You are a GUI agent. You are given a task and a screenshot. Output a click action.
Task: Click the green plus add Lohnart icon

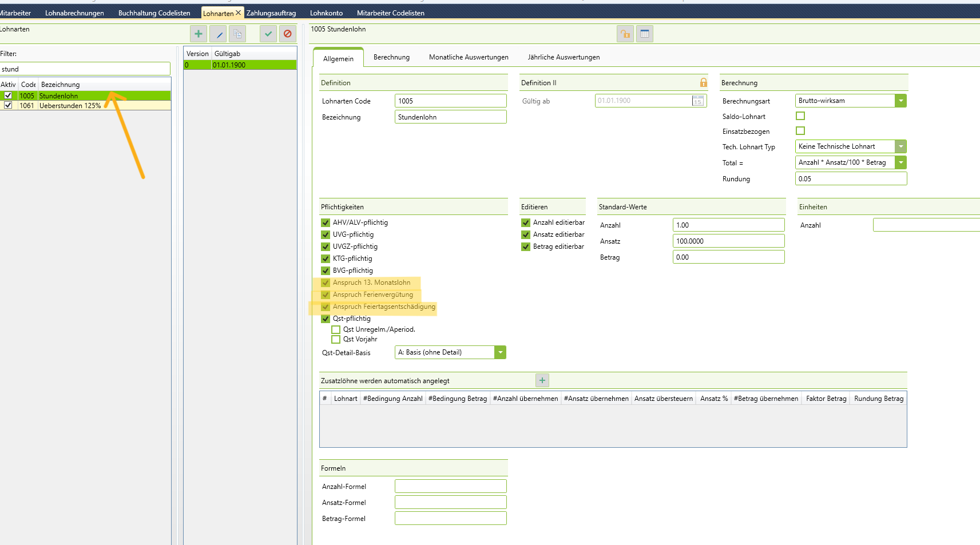tap(199, 34)
